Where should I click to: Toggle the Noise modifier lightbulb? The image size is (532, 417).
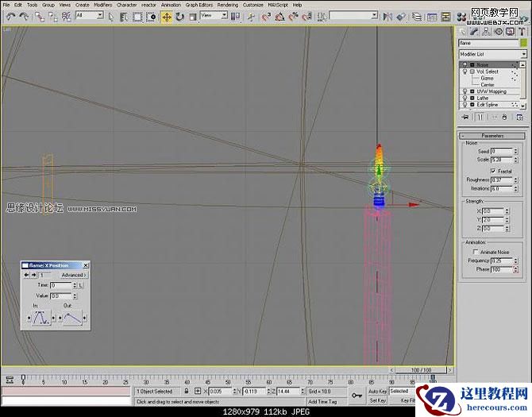pos(465,64)
